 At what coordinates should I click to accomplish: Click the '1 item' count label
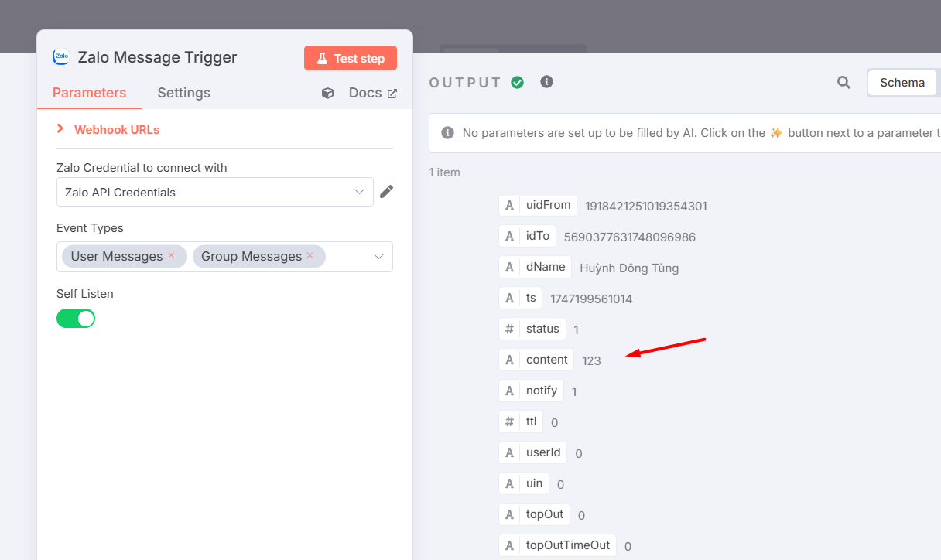click(445, 172)
